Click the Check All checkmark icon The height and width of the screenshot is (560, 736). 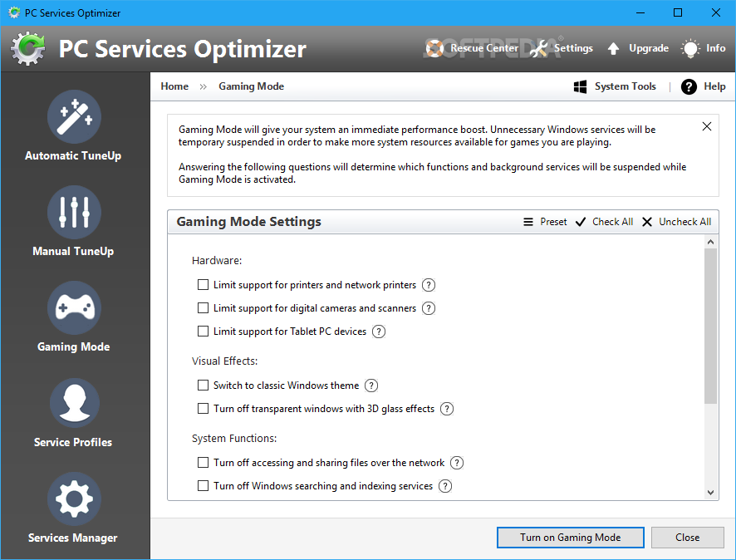click(581, 222)
